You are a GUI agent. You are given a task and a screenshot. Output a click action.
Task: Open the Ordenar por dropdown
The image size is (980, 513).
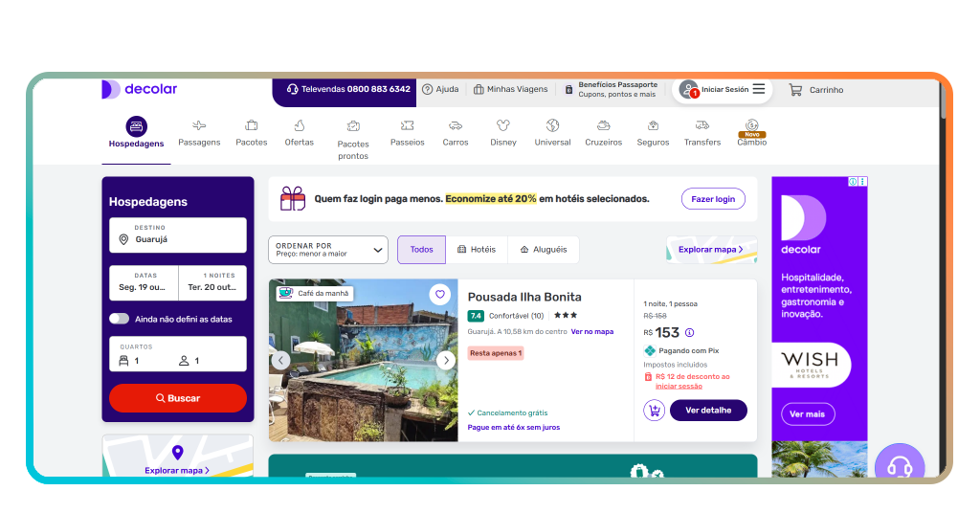tap(328, 250)
